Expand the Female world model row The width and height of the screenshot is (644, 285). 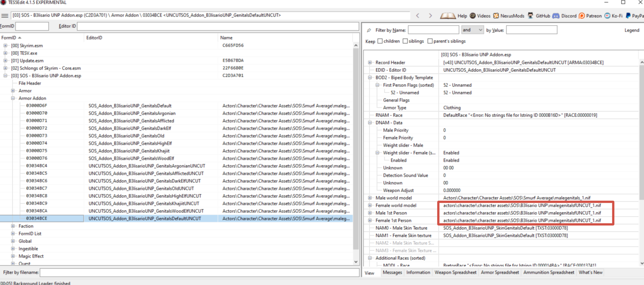tap(370, 205)
